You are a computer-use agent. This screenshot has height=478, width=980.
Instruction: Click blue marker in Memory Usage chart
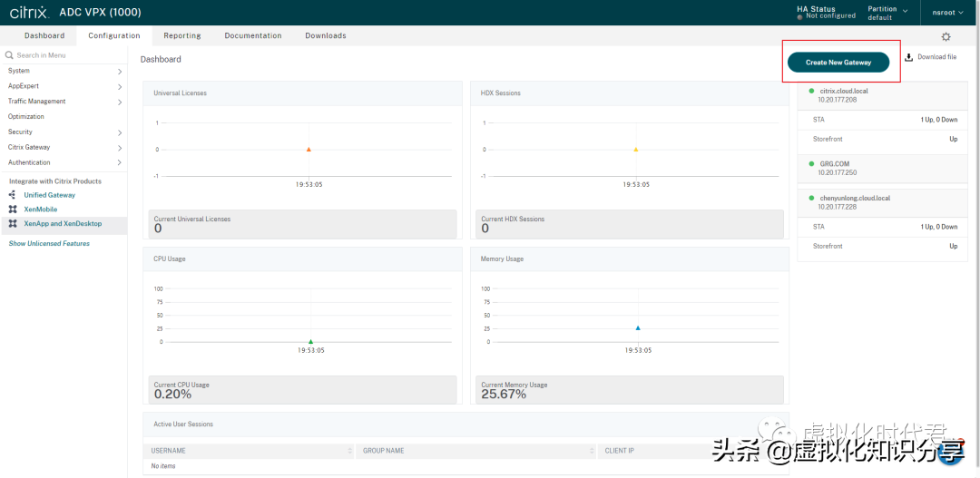(638, 327)
